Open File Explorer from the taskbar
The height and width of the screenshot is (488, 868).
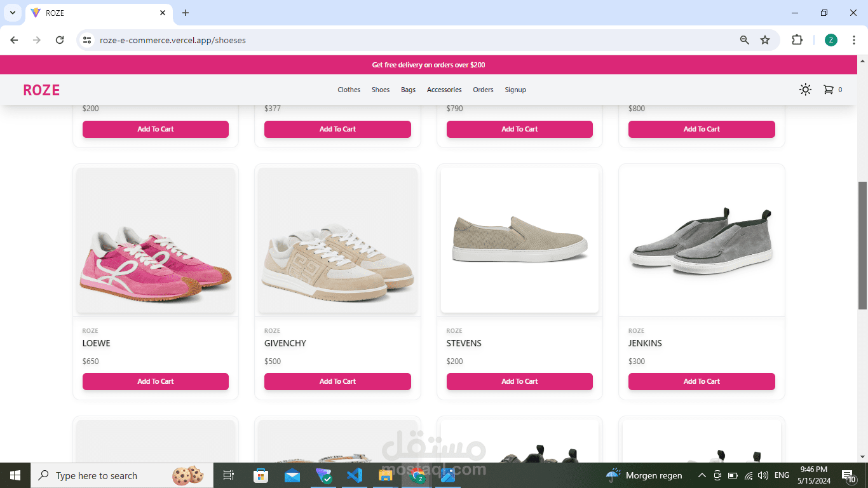[386, 475]
